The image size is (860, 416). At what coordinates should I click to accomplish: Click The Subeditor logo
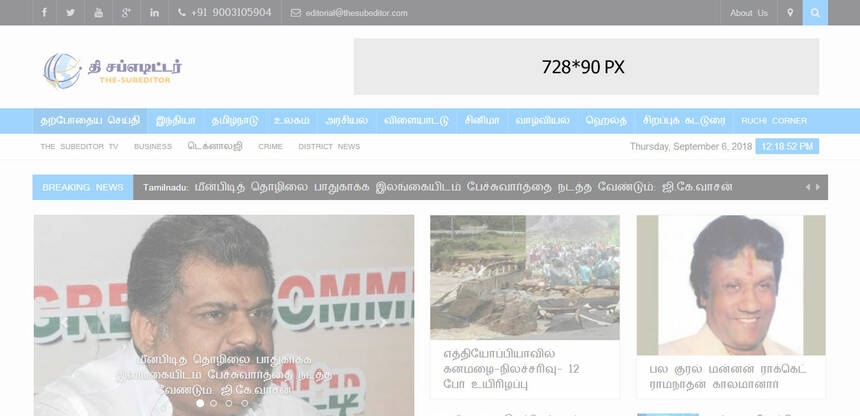tap(113, 69)
